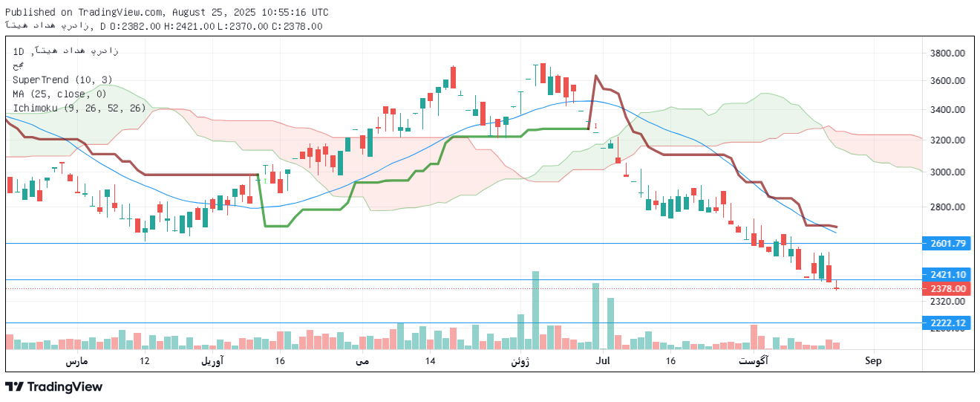The width and height of the screenshot is (980, 402).
Task: Open the Ichimoku (9, 26, 52, 26) indicator label
Action: [79, 108]
